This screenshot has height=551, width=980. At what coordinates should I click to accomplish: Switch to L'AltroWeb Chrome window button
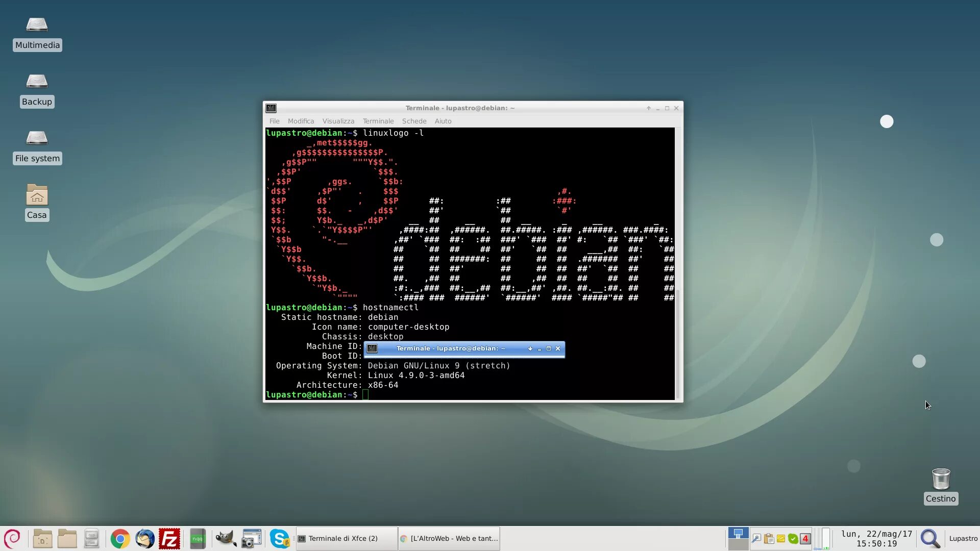pos(449,539)
